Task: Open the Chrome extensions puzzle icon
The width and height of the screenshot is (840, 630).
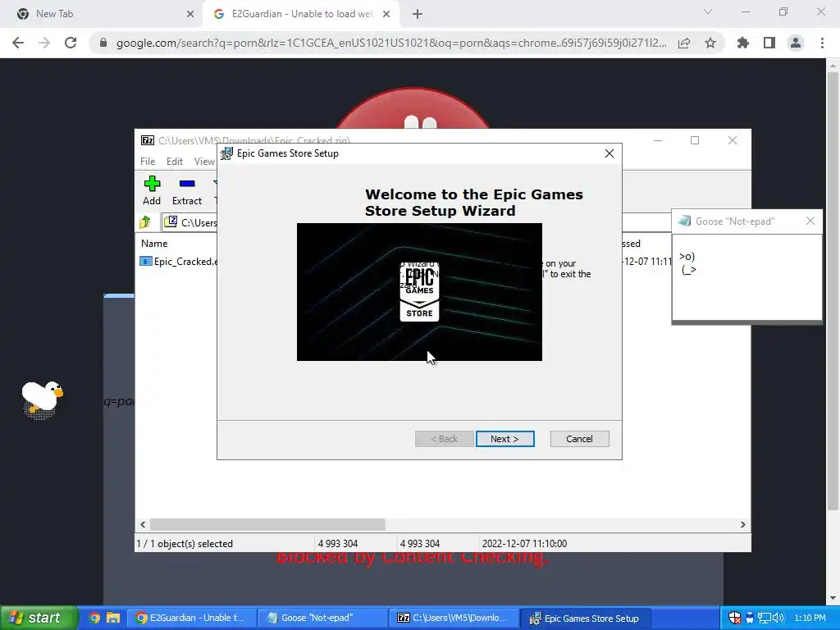Action: (743, 43)
